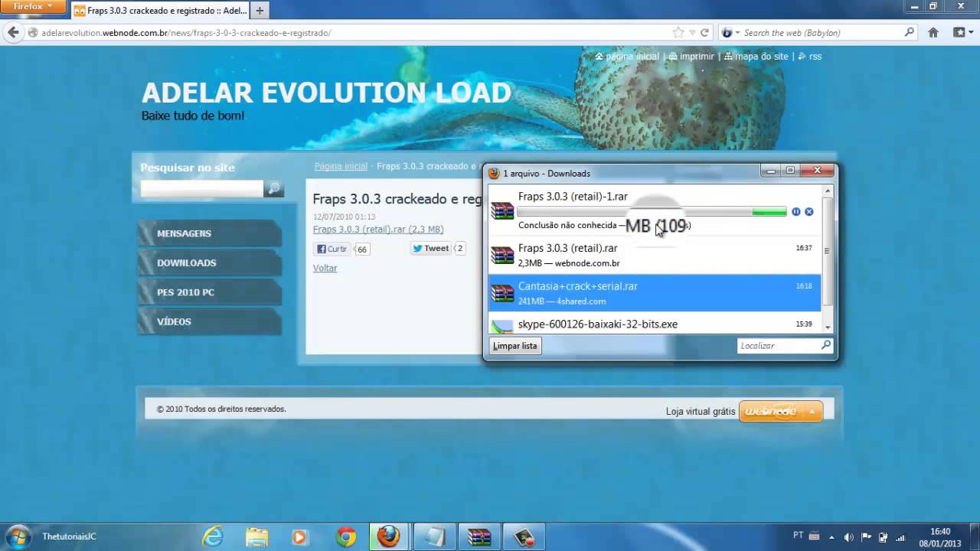
Task: Click the magnifier in Babylon search box
Action: click(909, 33)
